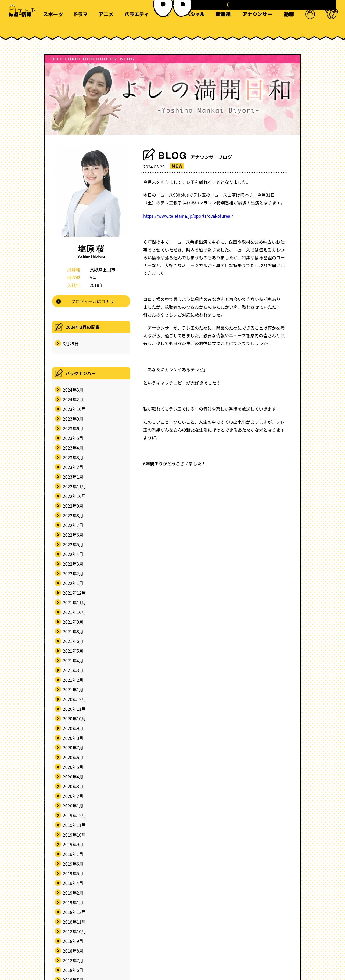Image resolution: width=345 pixels, height=980 pixels.
Task: Click the pencil icon on バックナンバー header
Action: tap(59, 373)
